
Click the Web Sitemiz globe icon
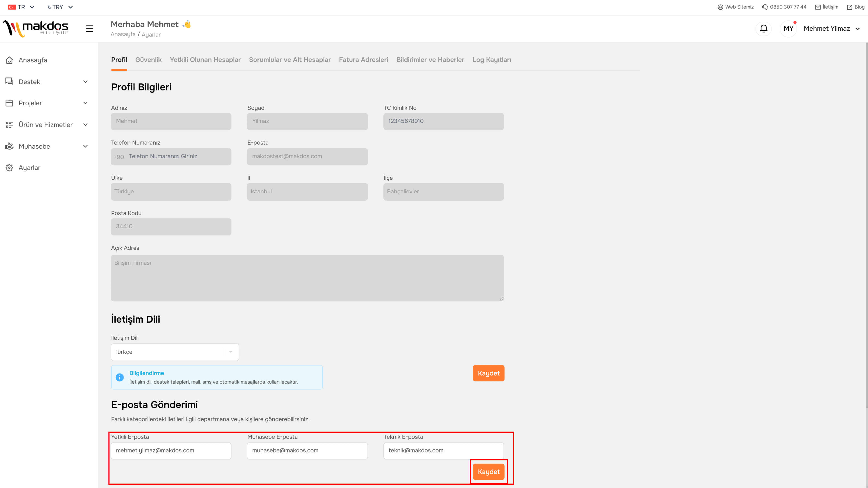point(720,7)
